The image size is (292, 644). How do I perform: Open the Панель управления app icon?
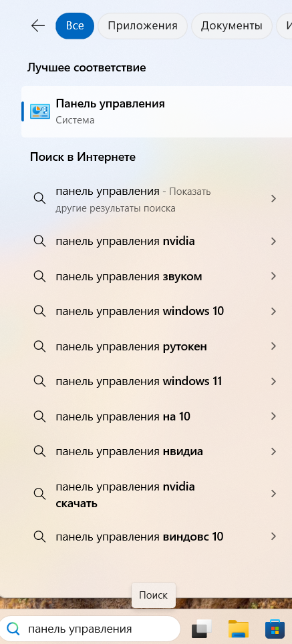(40, 111)
